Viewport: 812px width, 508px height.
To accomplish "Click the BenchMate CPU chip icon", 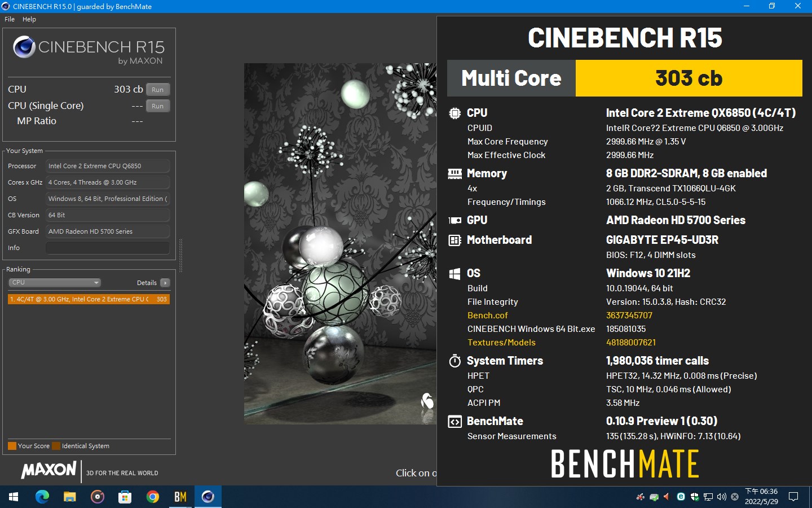I will (x=454, y=113).
